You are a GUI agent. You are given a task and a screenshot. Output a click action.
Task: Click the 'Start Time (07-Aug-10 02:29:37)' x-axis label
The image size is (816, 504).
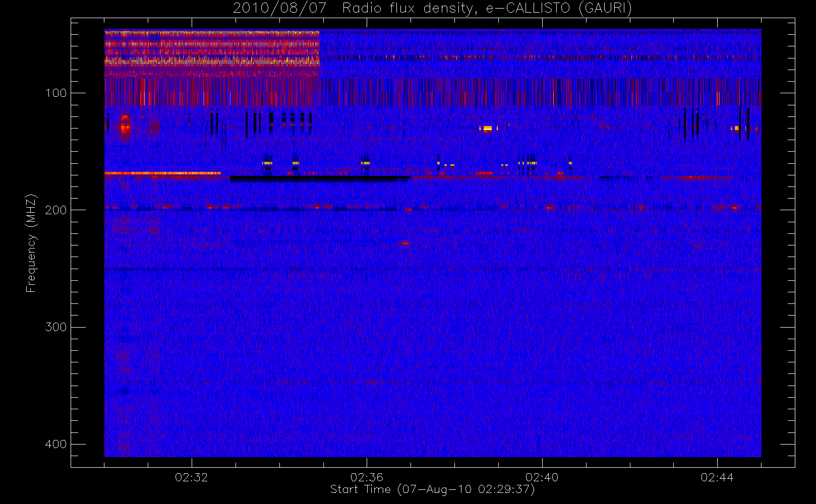432,489
